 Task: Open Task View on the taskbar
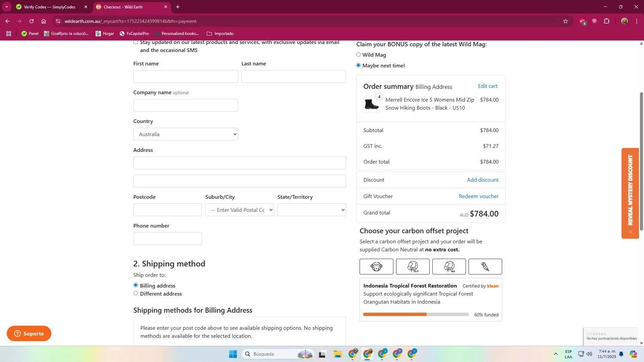tap(322, 354)
